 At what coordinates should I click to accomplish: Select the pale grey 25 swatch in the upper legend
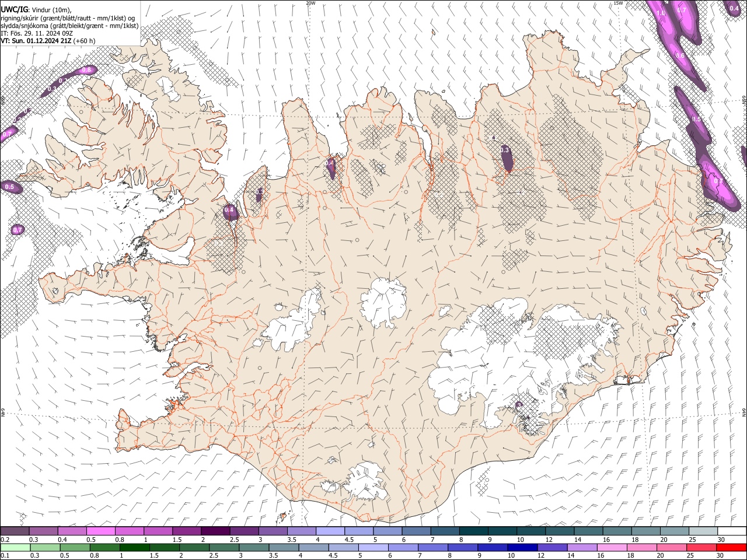pos(704,531)
